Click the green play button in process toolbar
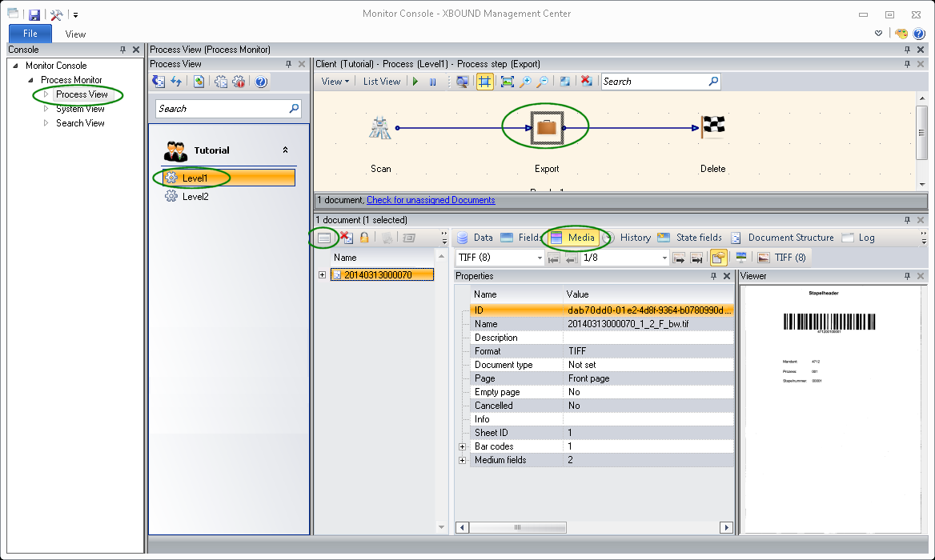 click(415, 82)
